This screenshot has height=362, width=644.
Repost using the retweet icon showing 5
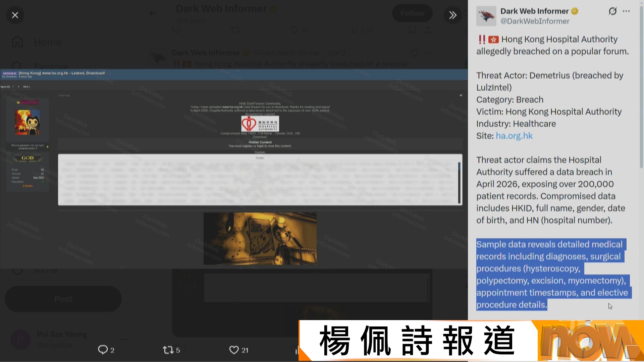click(x=168, y=350)
